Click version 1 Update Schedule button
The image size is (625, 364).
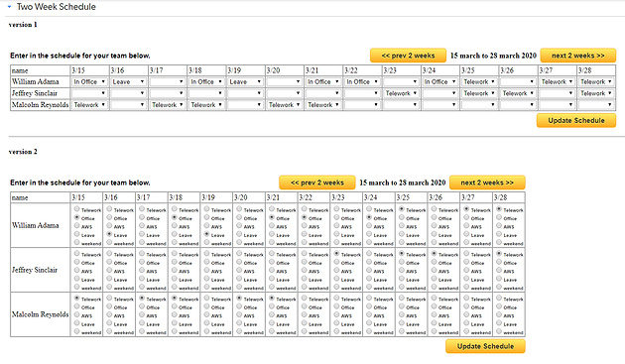click(x=576, y=120)
